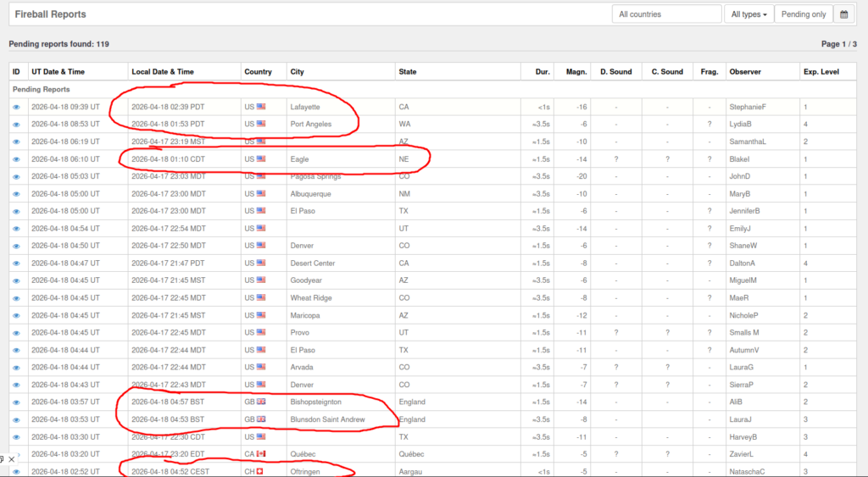Toggle the Pending only filter
Viewport: 868px width, 477px height.
point(803,14)
